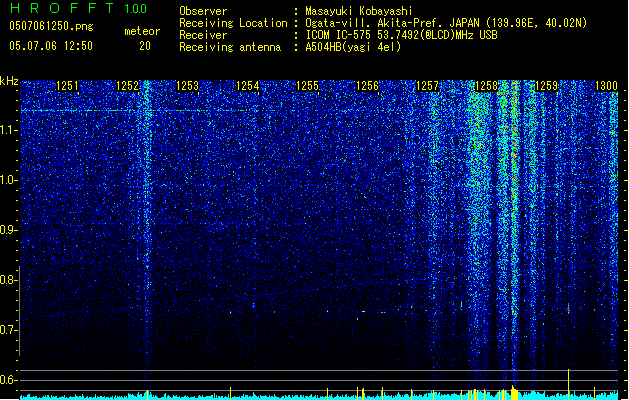The height and width of the screenshot is (400, 629).
Task: Click the 0.8 kHz axis tick label
Action: pyautogui.click(x=8, y=280)
